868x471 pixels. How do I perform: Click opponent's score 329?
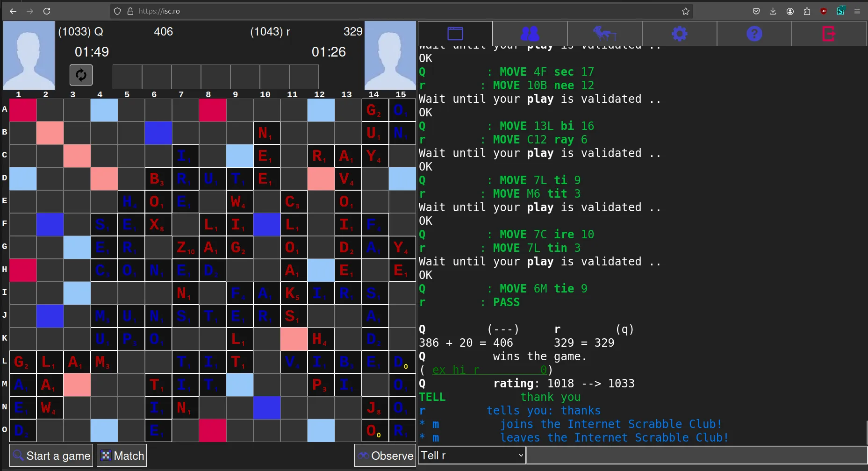coord(353,32)
